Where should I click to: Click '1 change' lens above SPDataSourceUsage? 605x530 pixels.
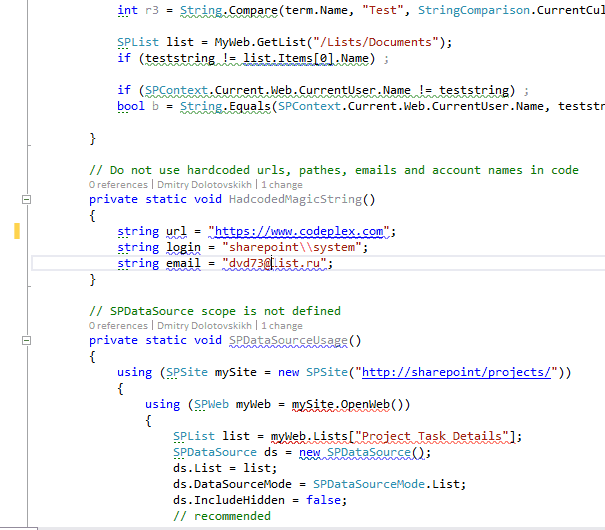pyautogui.click(x=283, y=326)
